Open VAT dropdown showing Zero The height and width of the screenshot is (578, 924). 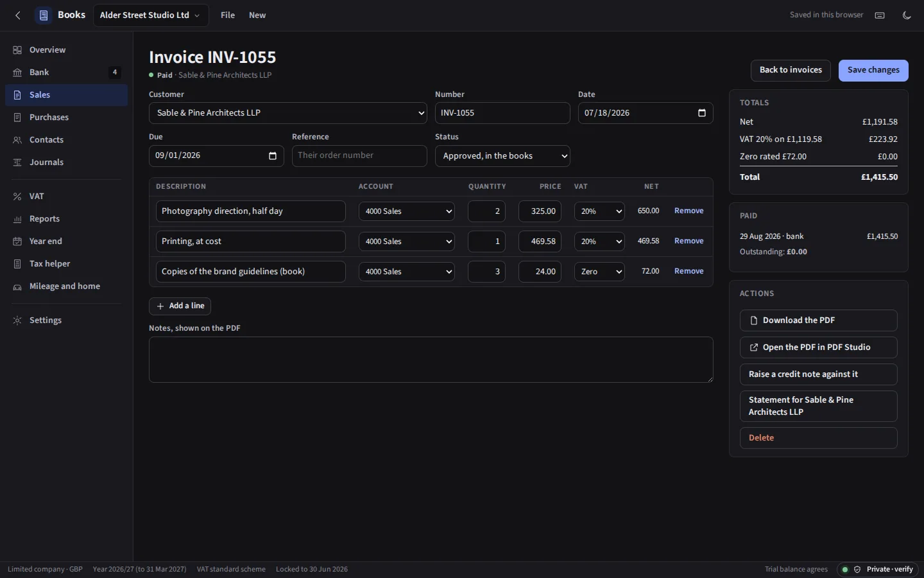[x=599, y=272]
